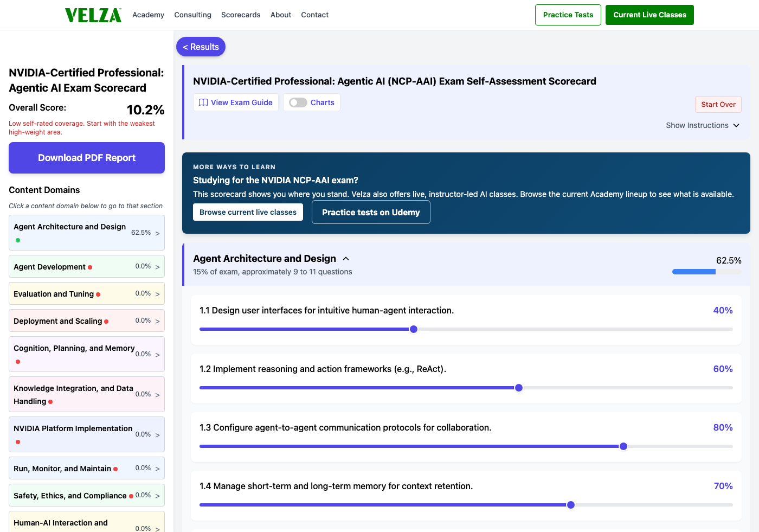Click slider handle for 1.1 Design user interfaces
The width and height of the screenshot is (759, 532).
(414, 329)
